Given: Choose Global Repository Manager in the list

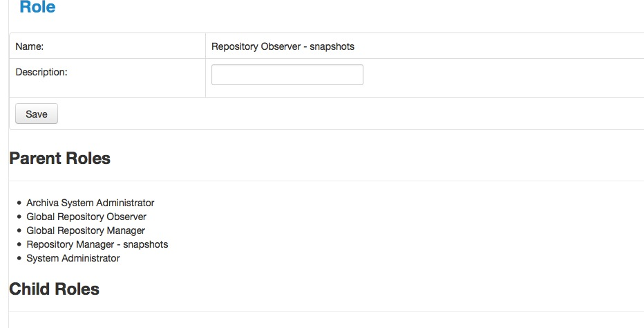Looking at the screenshot, I should tap(86, 230).
